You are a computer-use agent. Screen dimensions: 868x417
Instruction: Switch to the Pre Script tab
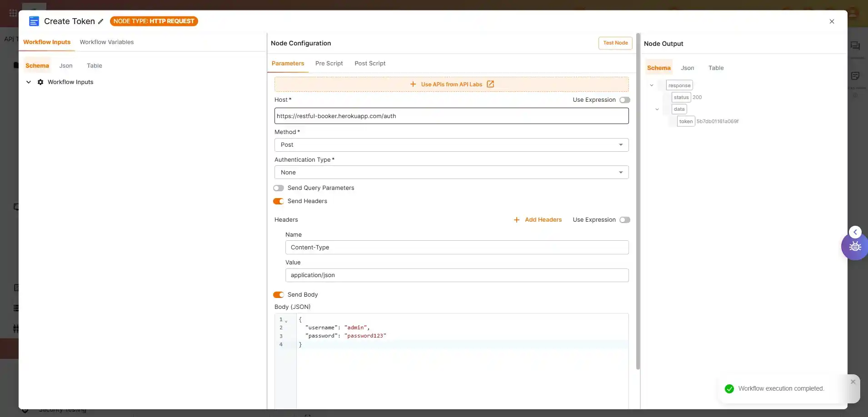click(329, 64)
